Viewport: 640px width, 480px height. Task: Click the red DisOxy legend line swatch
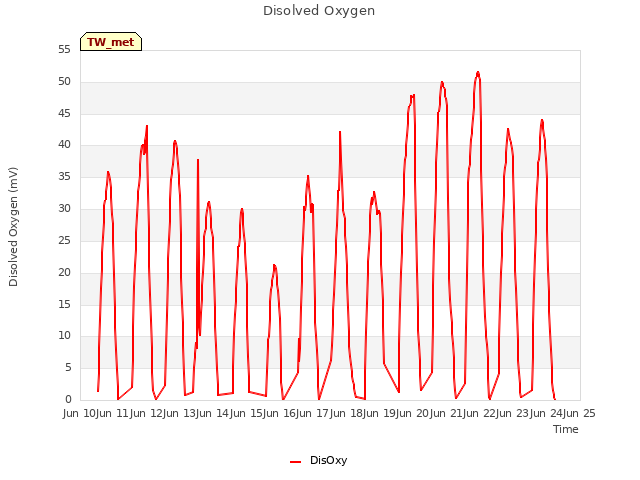pyautogui.click(x=296, y=462)
